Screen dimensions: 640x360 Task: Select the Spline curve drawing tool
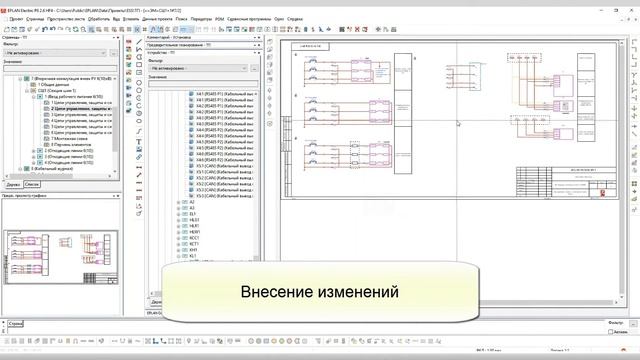(x=139, y=131)
